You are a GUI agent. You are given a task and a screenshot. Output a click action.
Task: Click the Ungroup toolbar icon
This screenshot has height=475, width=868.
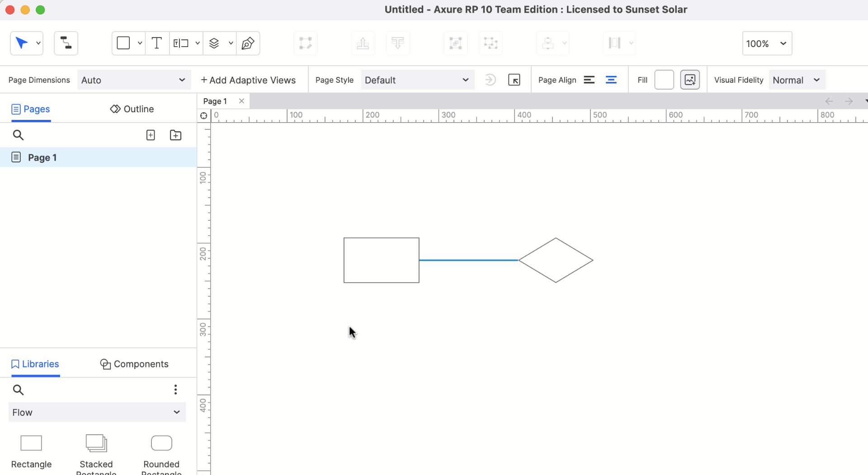(x=491, y=43)
